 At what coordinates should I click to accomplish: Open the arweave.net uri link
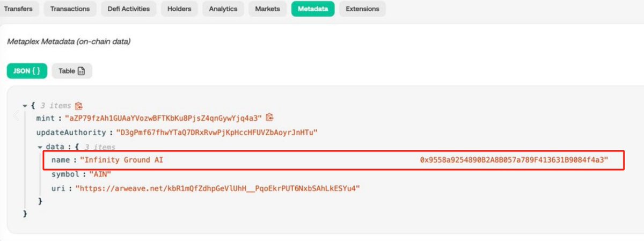coord(217,189)
